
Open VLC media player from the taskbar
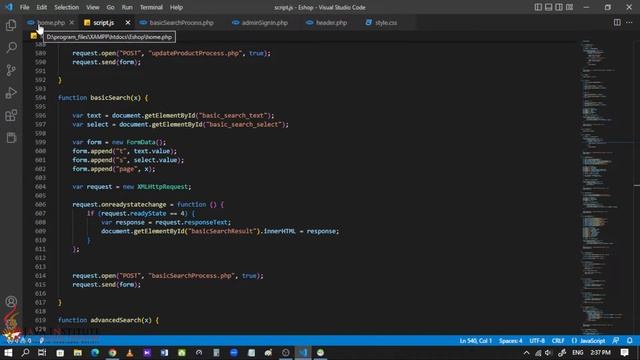point(130,353)
